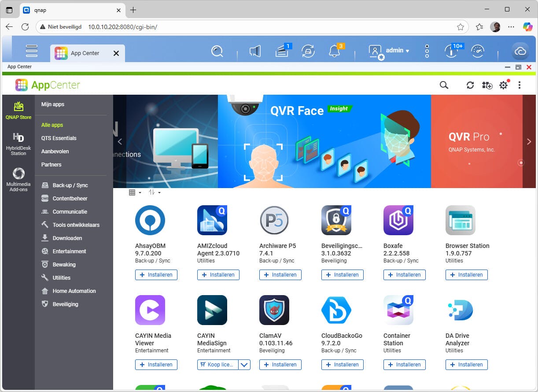Open manual app installation
Image resolution: width=538 pixels, height=392 pixels.
(487, 85)
